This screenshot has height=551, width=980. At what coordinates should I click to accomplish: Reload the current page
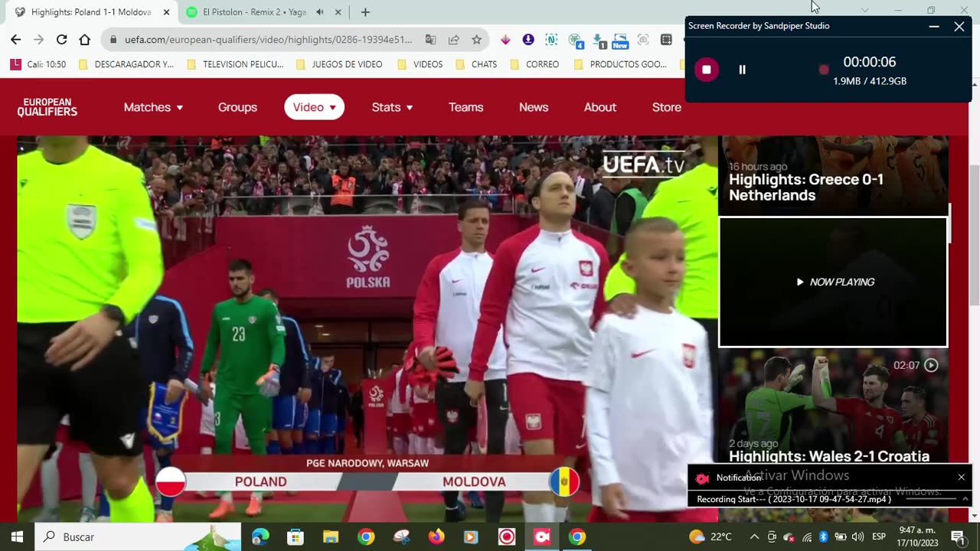[x=61, y=40]
